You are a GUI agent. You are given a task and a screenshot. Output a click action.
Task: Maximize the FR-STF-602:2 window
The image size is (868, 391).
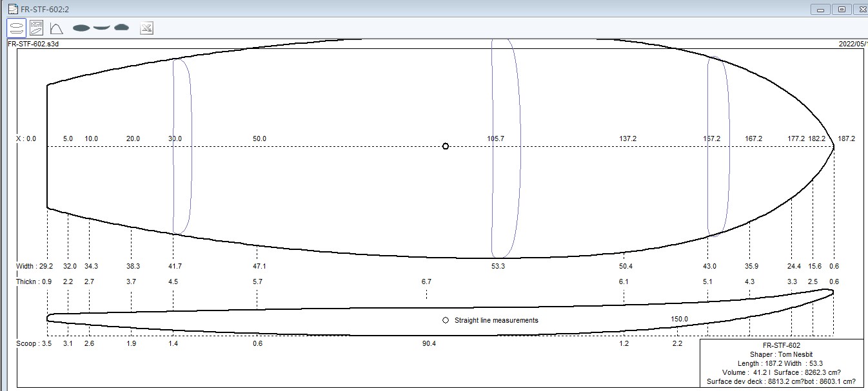842,9
